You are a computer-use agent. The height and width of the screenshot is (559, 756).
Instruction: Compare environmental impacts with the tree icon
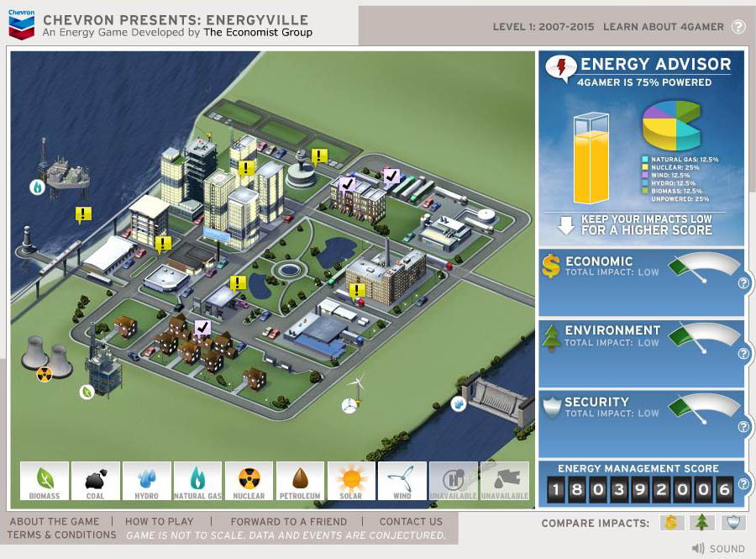click(x=702, y=522)
